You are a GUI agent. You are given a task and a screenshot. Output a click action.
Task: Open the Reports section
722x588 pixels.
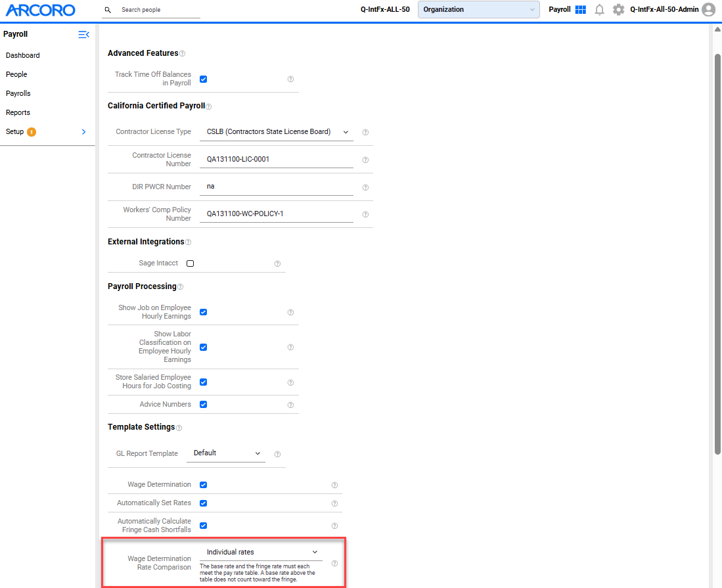click(x=18, y=113)
